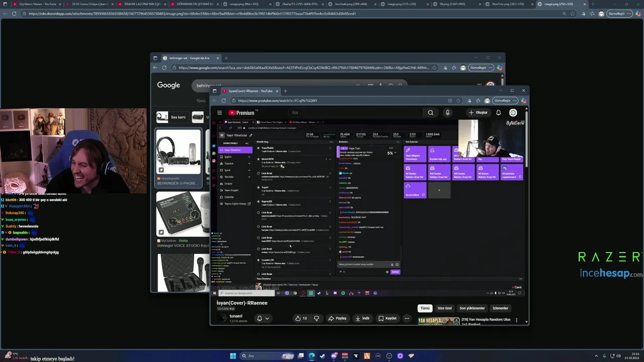
Task: Close the behringer set Google tab
Action: pos(218,58)
